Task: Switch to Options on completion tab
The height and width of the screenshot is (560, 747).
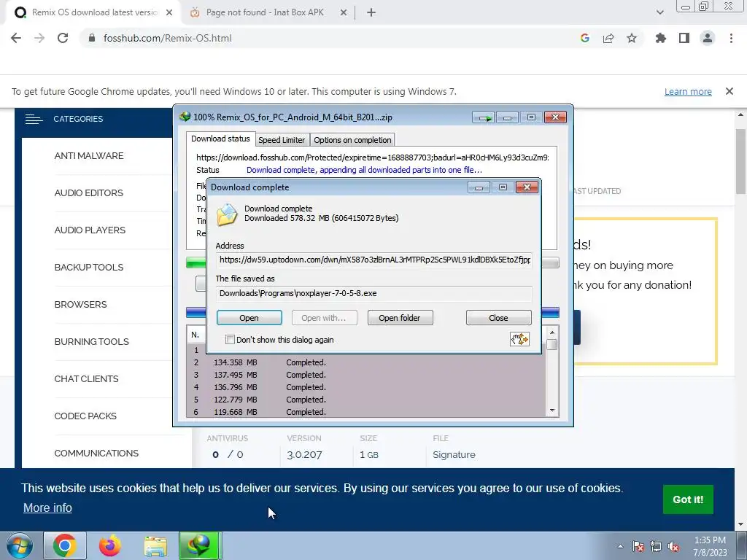Action: tap(352, 140)
